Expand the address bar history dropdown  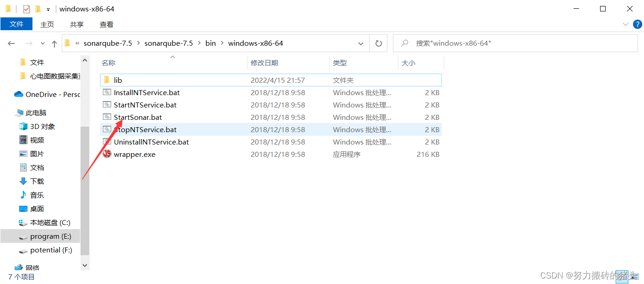coord(361,43)
